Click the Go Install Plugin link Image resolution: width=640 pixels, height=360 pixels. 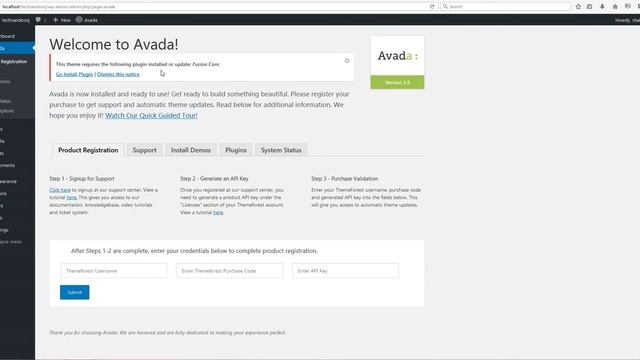click(74, 74)
